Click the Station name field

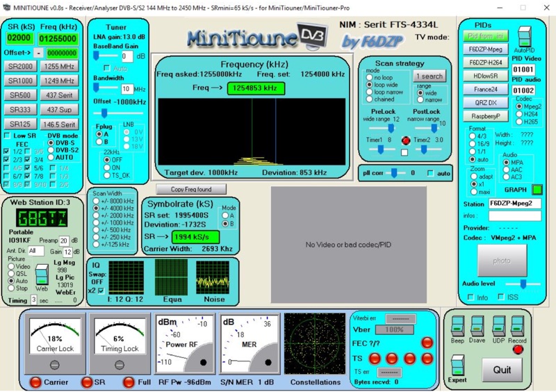(x=514, y=204)
